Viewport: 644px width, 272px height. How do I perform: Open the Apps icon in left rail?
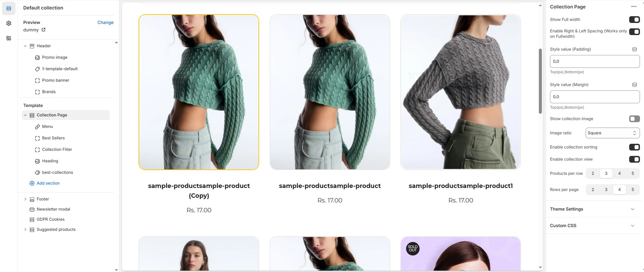(x=9, y=38)
